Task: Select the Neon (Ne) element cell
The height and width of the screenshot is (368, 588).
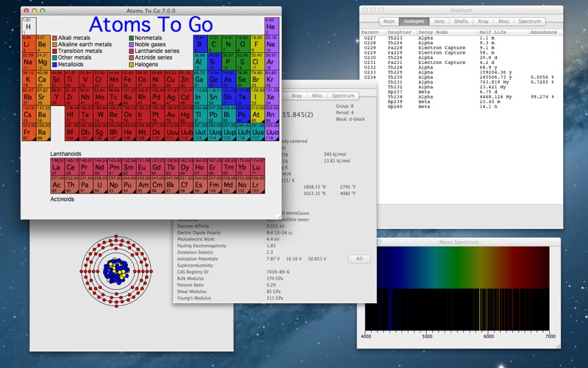Action: pos(271,44)
